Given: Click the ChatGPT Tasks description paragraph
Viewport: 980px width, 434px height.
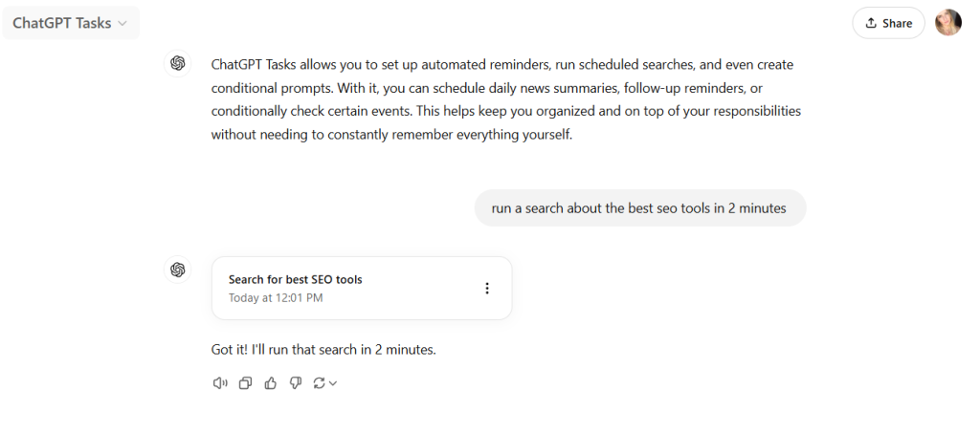Looking at the screenshot, I should [505, 99].
